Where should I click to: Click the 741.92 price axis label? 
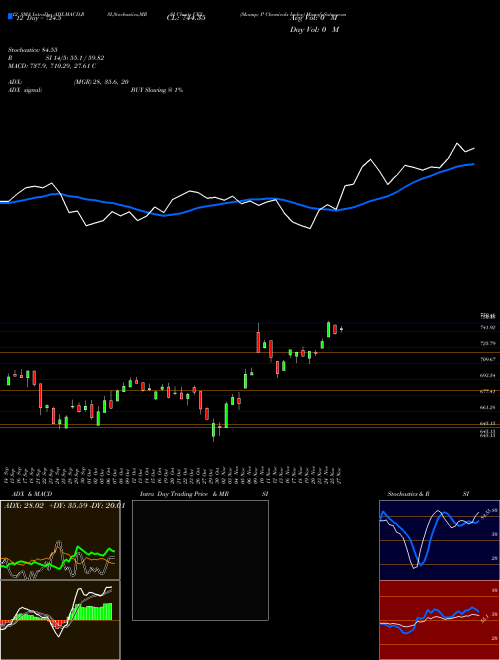coord(488,327)
